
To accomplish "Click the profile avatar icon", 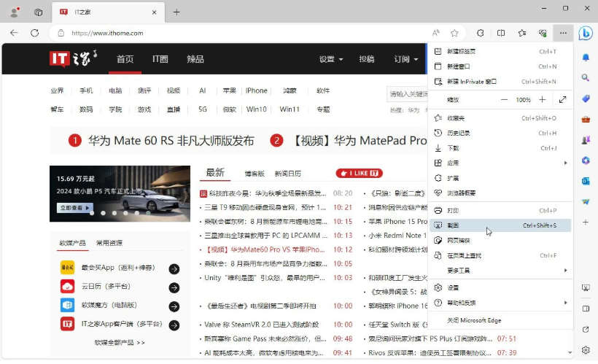I will click(15, 12).
